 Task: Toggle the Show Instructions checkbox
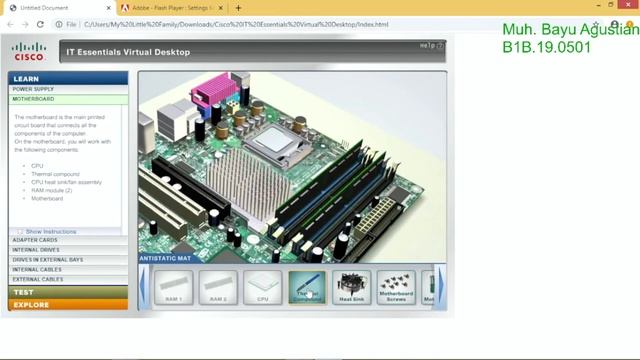[x=20, y=231]
